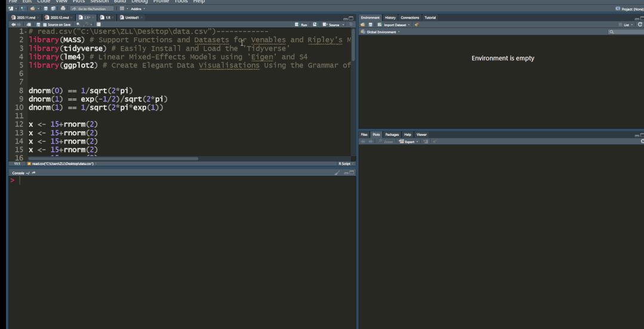Open the Session menu
The height and width of the screenshot is (329, 644).
coord(100,1)
